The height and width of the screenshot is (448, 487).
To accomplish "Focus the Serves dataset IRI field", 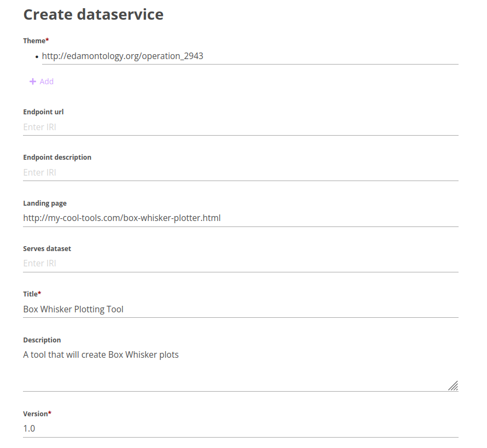I will click(x=241, y=264).
